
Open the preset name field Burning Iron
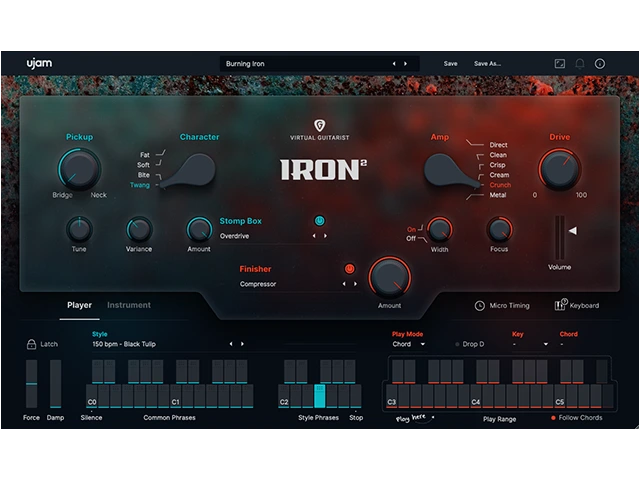(319, 64)
